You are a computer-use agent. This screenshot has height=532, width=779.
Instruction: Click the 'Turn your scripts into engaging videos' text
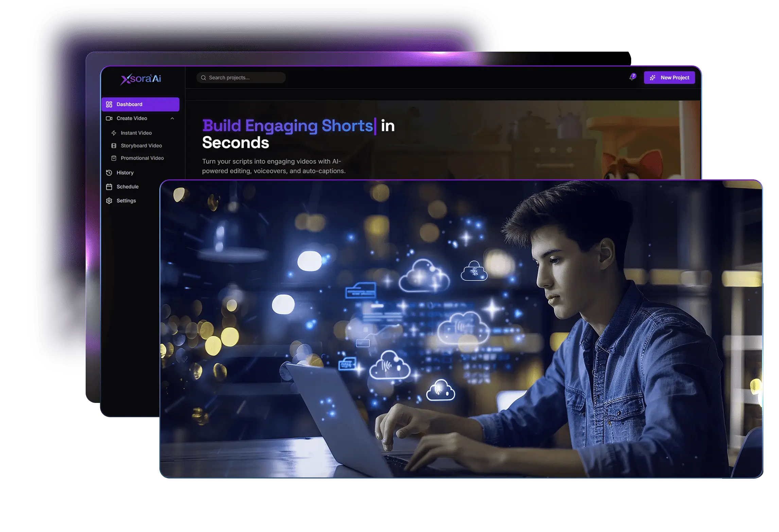point(274,166)
